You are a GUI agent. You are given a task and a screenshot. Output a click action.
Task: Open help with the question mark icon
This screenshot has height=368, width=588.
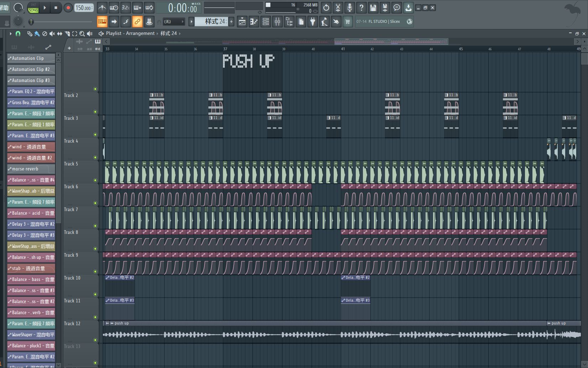(361, 7)
